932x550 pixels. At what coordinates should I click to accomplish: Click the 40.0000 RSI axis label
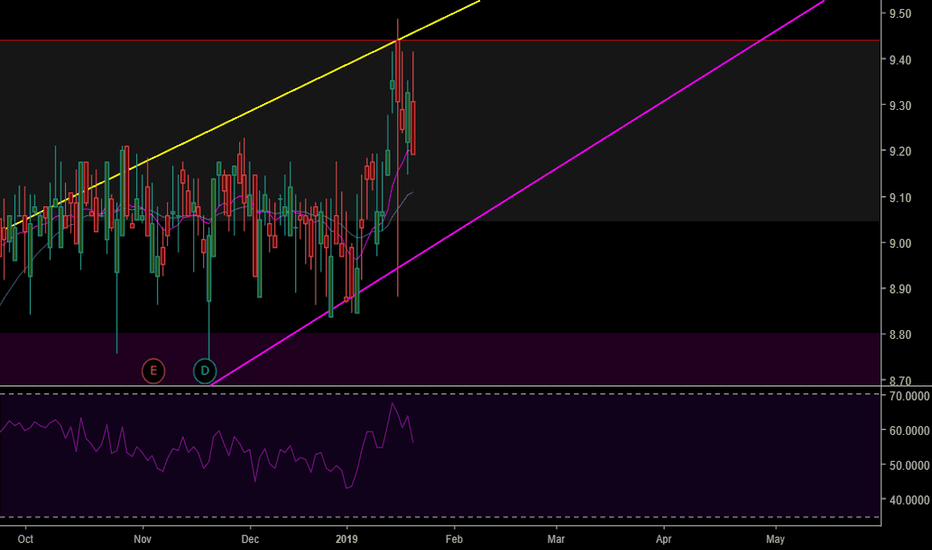909,500
